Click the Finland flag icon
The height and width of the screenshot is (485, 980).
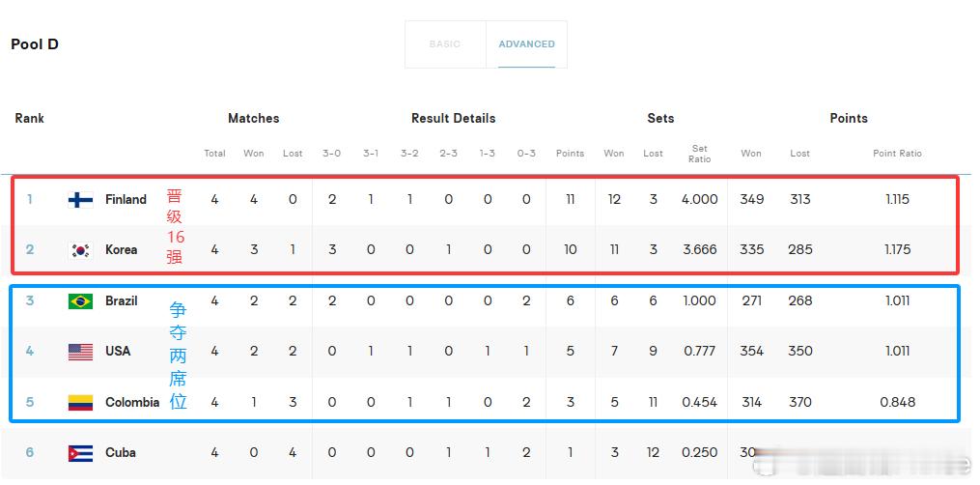click(81, 199)
